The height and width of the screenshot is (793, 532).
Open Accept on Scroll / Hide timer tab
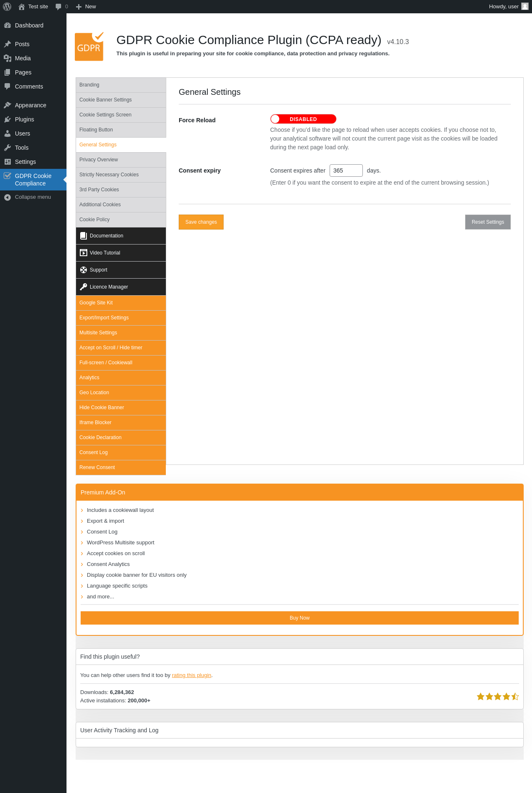tap(121, 348)
